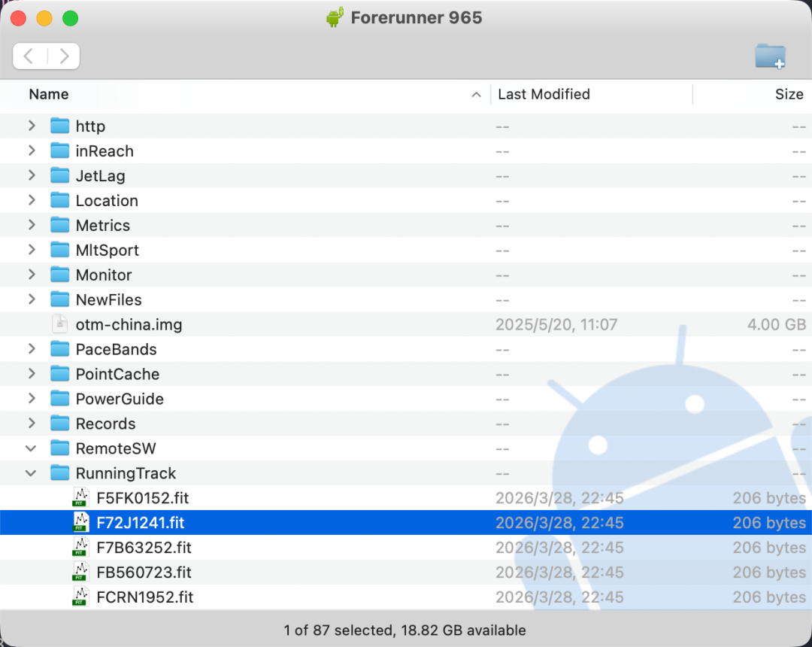Image resolution: width=812 pixels, height=647 pixels.
Task: Go back with the left arrow button
Action: (29, 56)
